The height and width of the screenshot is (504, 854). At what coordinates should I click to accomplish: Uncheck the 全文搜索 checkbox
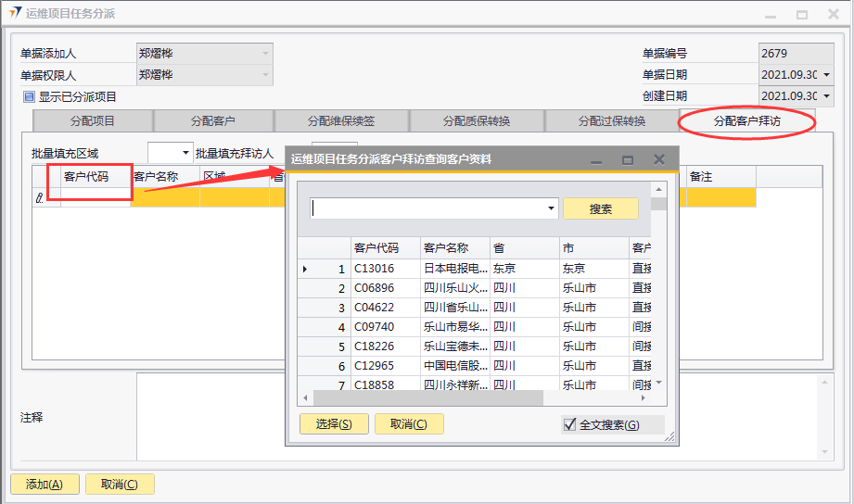pos(570,425)
